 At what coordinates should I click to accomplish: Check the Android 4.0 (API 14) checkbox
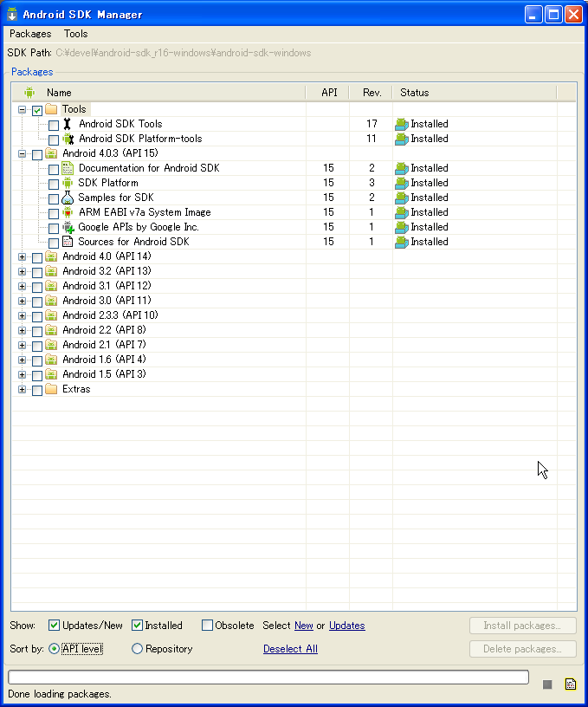click(x=37, y=257)
